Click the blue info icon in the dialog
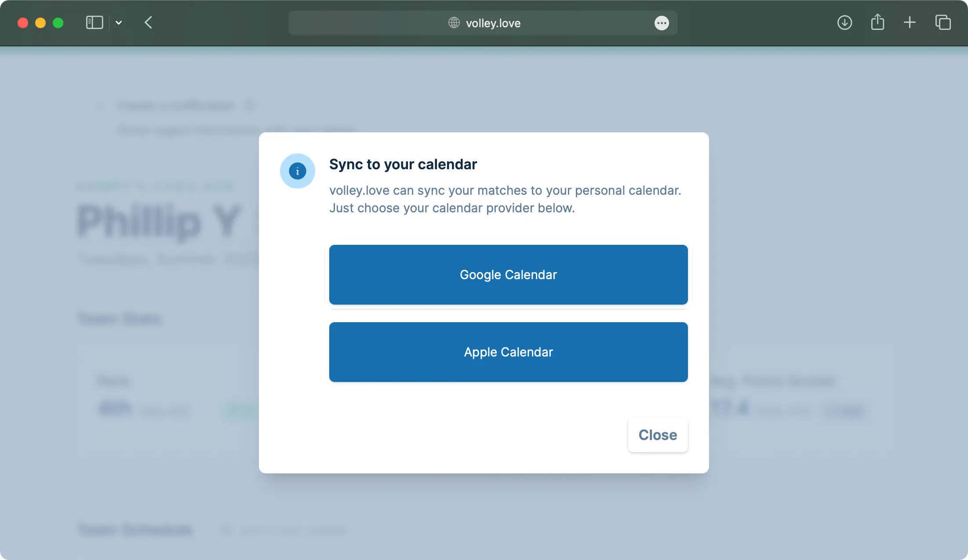The height and width of the screenshot is (560, 968). 298,171
